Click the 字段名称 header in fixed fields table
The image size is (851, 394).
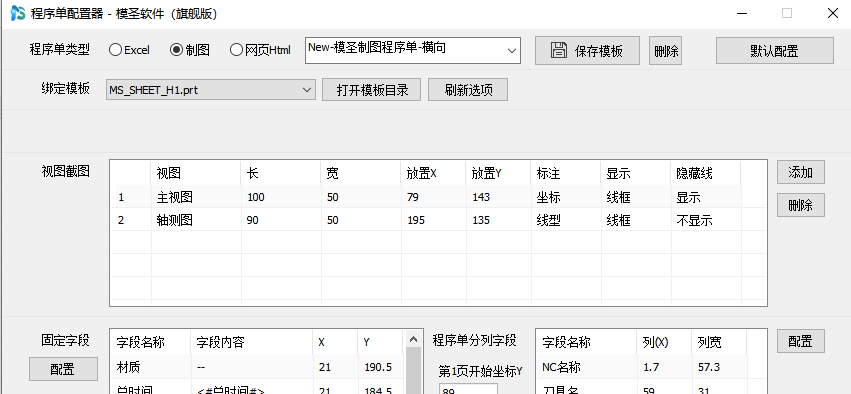tap(151, 342)
